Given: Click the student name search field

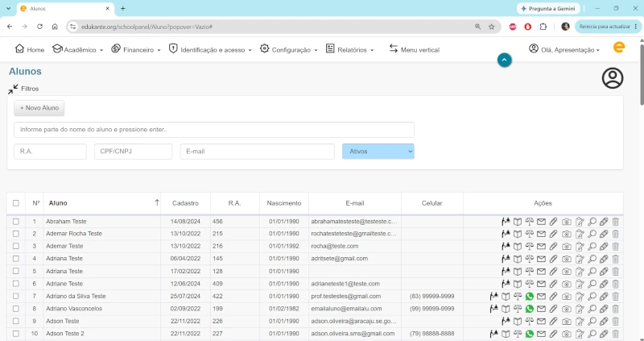Looking at the screenshot, I should click(214, 130).
